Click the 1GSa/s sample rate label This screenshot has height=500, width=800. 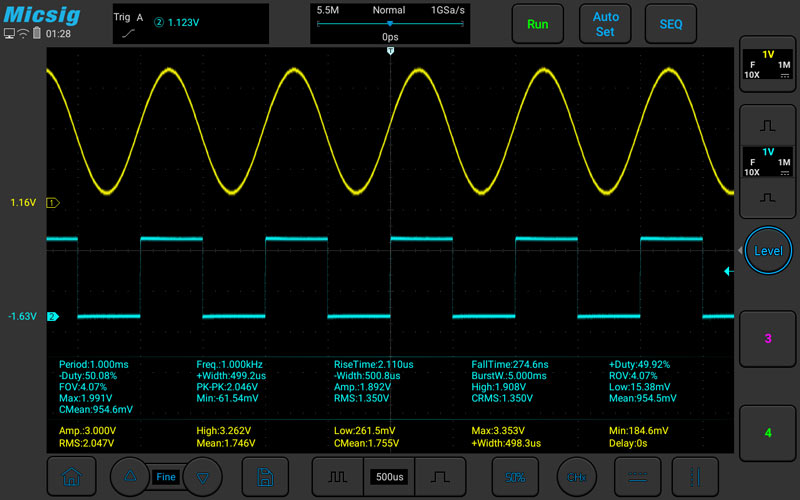[447, 10]
